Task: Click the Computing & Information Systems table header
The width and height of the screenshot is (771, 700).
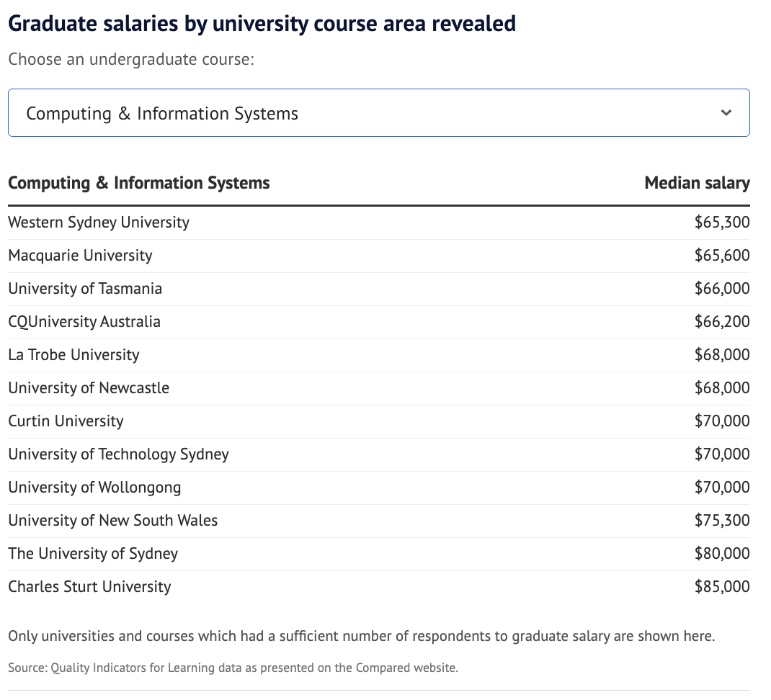Action: pos(139,183)
